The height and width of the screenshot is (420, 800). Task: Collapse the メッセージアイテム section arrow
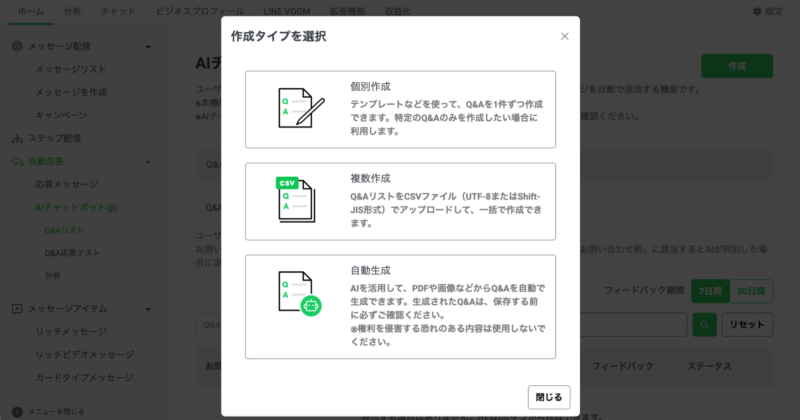click(x=148, y=309)
